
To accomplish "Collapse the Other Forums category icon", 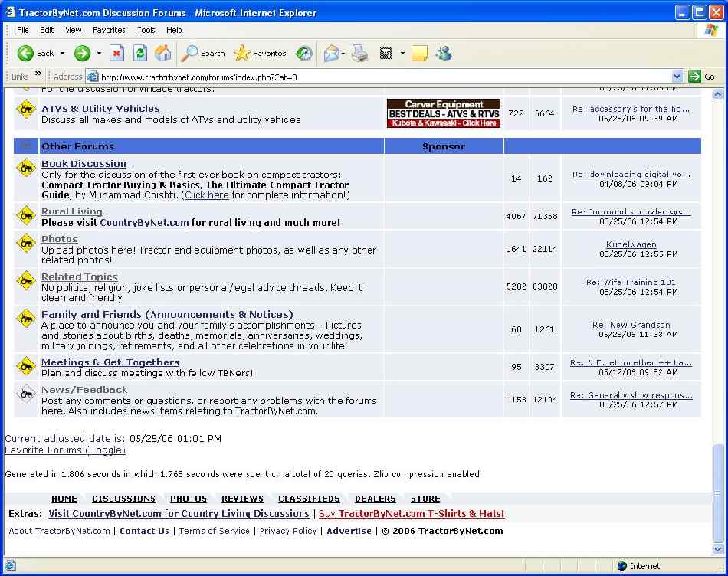I will coord(26,146).
